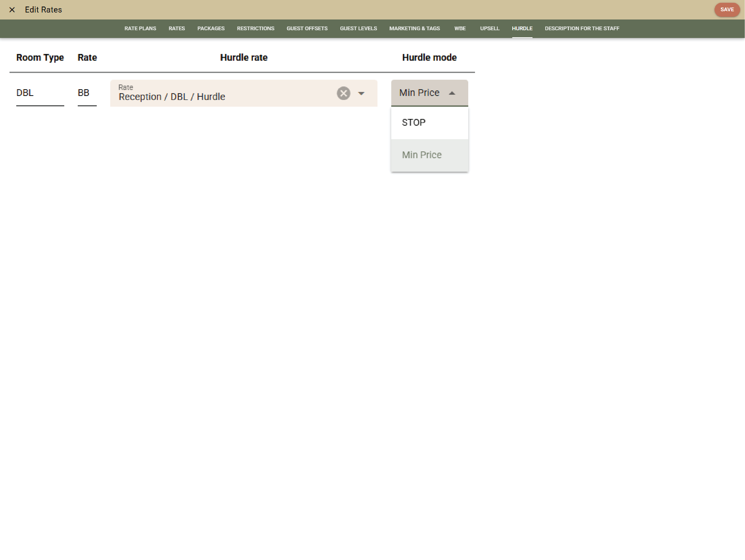The height and width of the screenshot is (560, 745).
Task: Go to the Packages tab
Action: click(x=211, y=29)
